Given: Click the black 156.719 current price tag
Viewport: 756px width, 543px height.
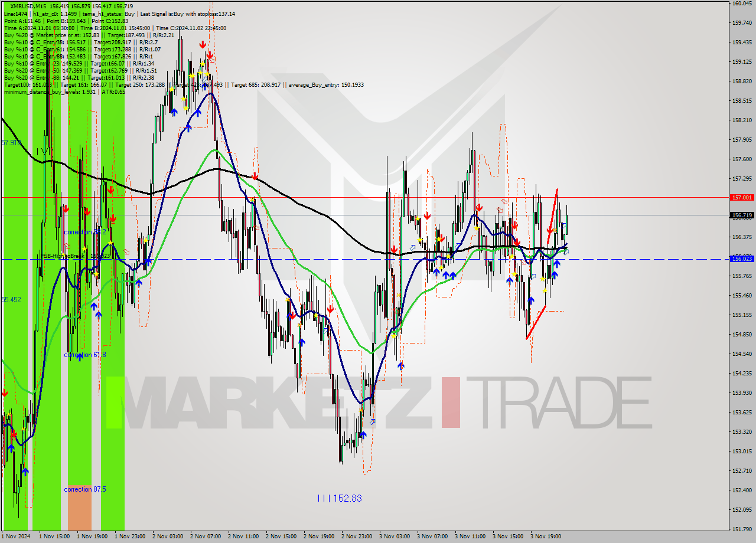Looking at the screenshot, I should [742, 215].
